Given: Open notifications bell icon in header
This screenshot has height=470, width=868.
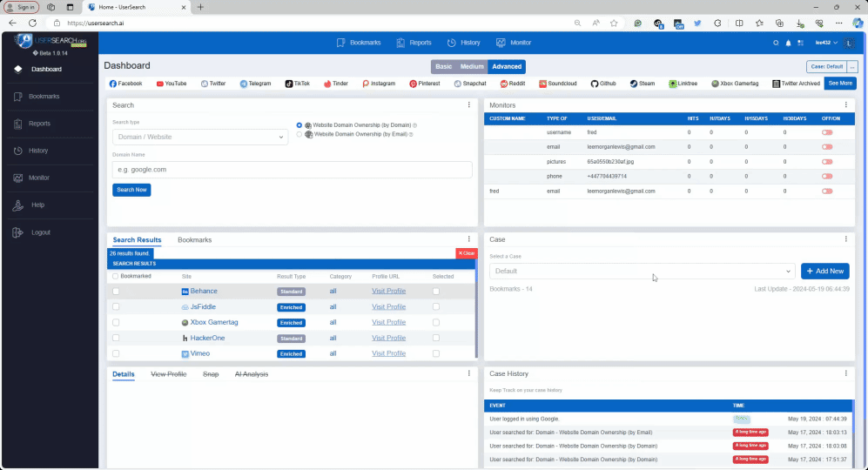Looking at the screenshot, I should [788, 43].
